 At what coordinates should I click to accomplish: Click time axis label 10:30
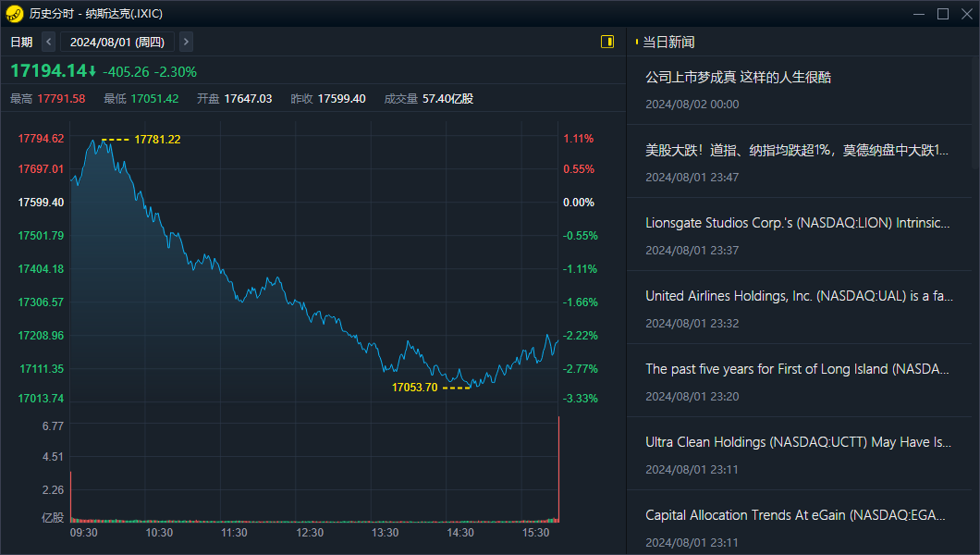click(x=159, y=533)
